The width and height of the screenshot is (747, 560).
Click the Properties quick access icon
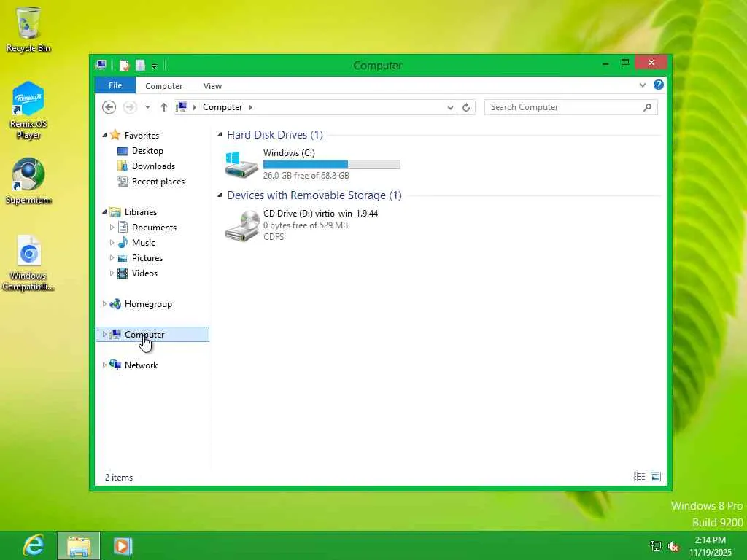pos(124,65)
